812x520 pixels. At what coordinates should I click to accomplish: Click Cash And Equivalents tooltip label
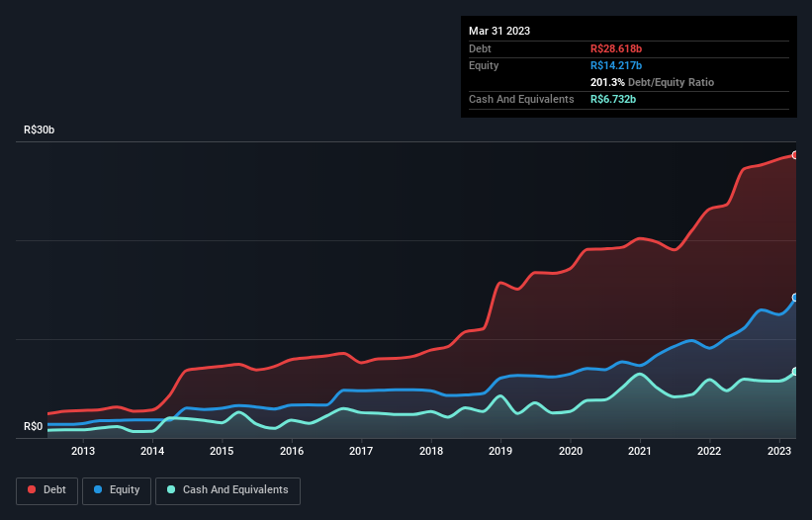click(x=521, y=99)
